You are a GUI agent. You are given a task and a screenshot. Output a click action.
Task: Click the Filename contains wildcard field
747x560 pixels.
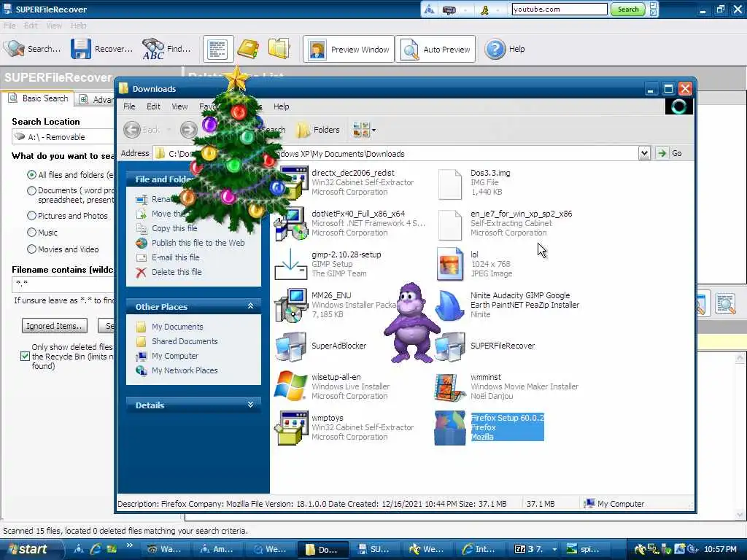[63, 285]
